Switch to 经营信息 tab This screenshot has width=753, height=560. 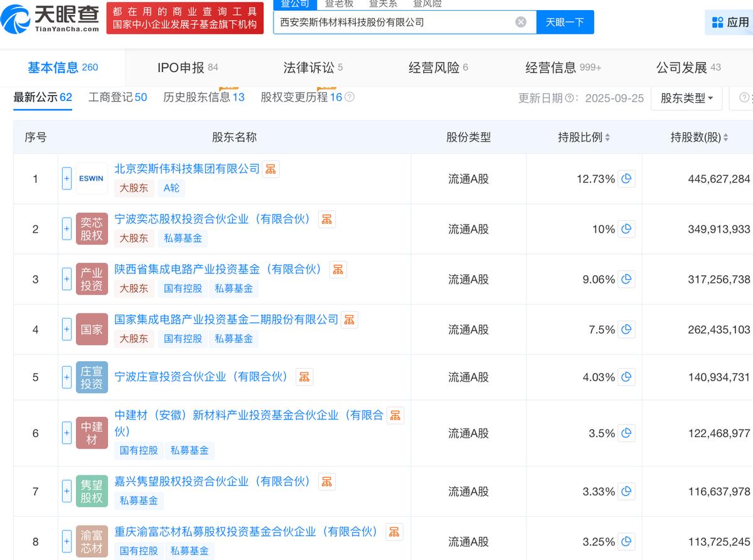point(563,67)
